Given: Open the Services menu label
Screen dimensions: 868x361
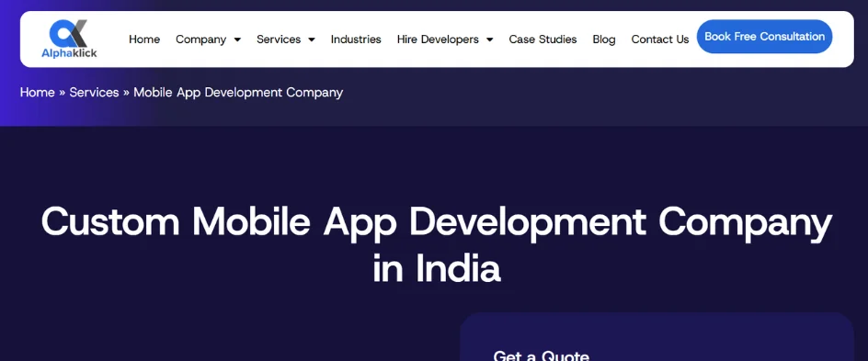Looking at the screenshot, I should coord(279,39).
